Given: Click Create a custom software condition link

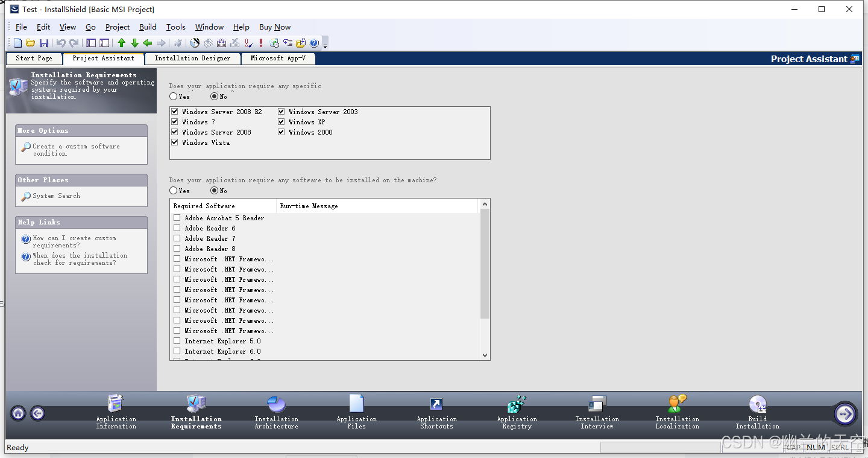Looking at the screenshot, I should 76,150.
